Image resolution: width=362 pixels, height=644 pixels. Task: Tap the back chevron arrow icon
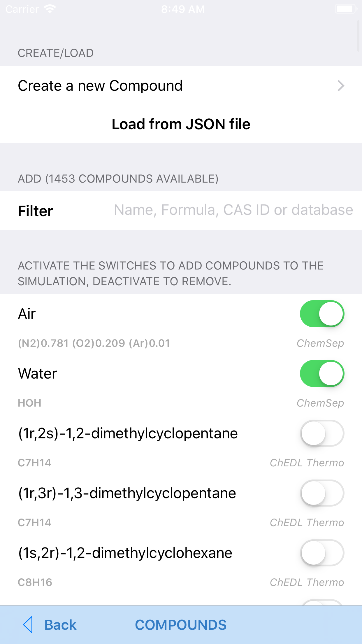[28, 624]
